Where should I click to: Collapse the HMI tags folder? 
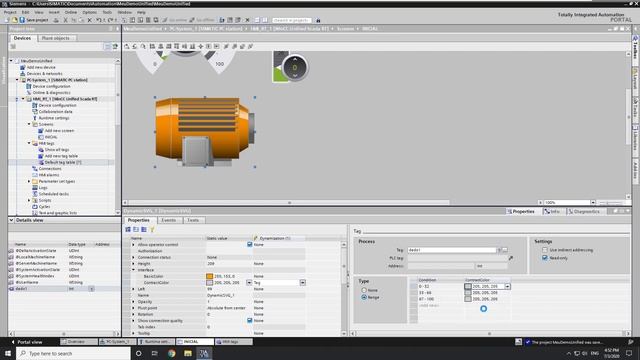pos(29,143)
